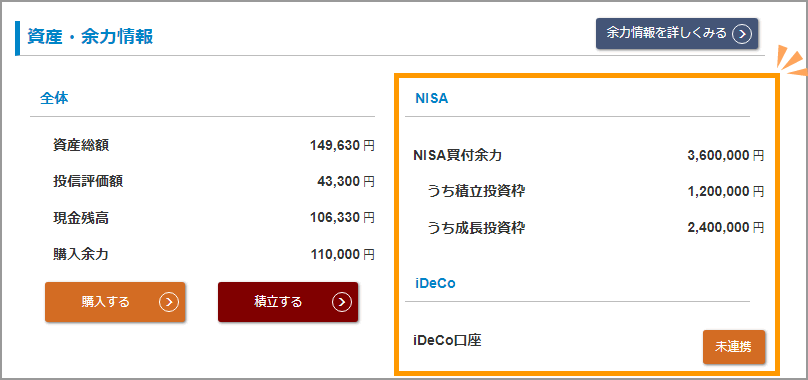808x380 pixels.
Task: Click the circled arrow icon on 購入する
Action: (169, 302)
